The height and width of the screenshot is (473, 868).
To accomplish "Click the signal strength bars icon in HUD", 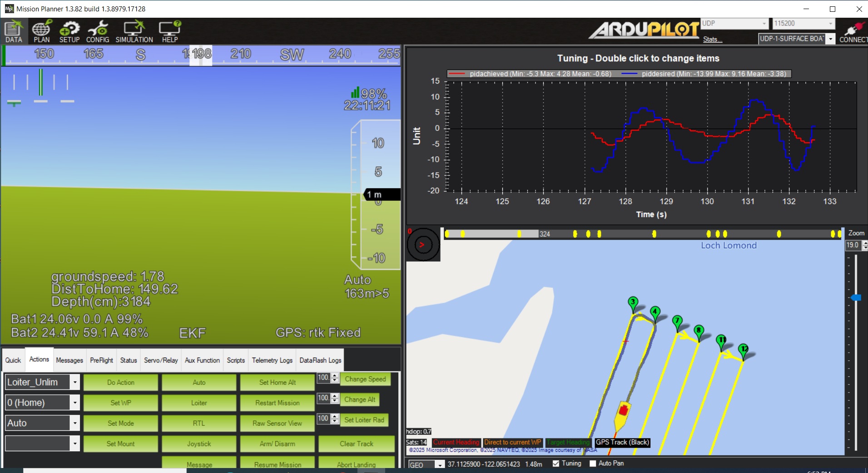I will 355,93.
